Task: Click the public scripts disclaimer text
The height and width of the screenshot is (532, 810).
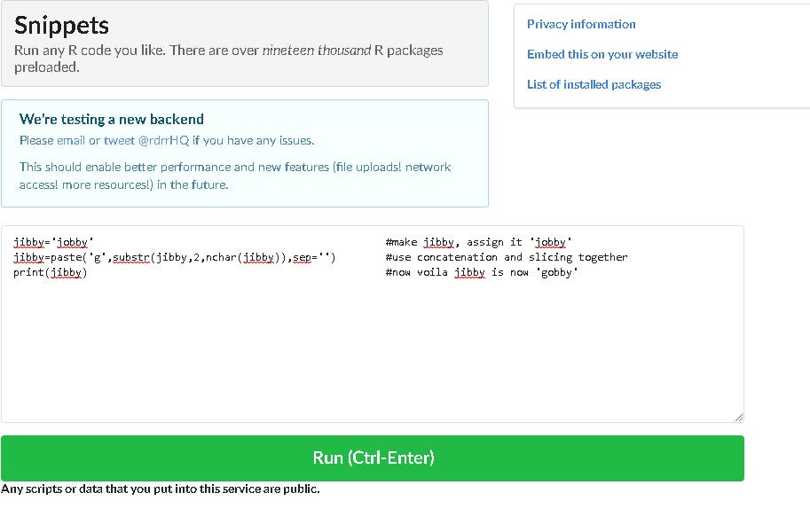Action: (x=158, y=488)
